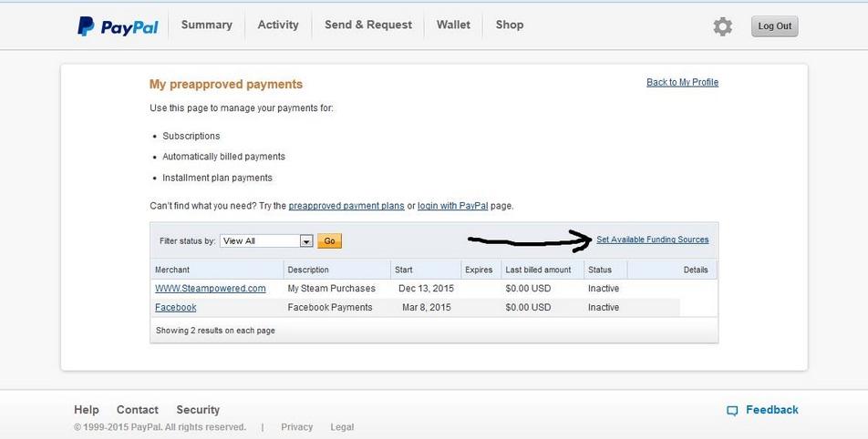Image resolution: width=868 pixels, height=439 pixels.
Task: Open the Facebook merchant link
Action: pyautogui.click(x=175, y=308)
